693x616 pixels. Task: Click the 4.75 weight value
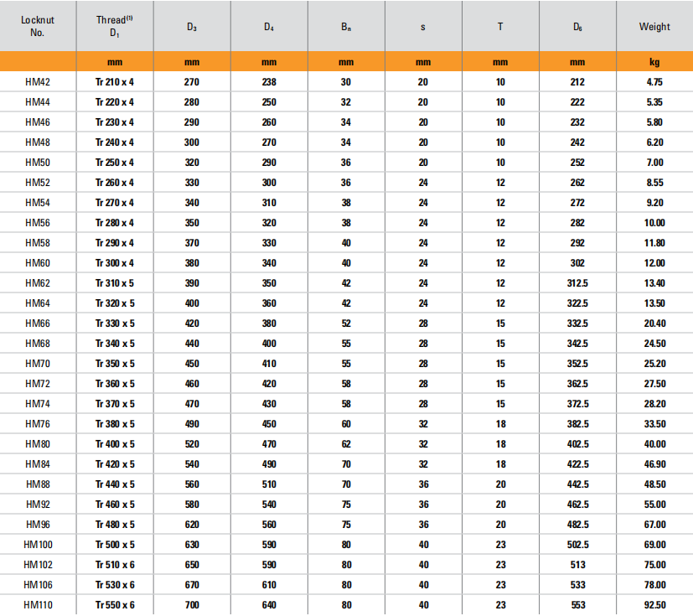[x=654, y=82]
